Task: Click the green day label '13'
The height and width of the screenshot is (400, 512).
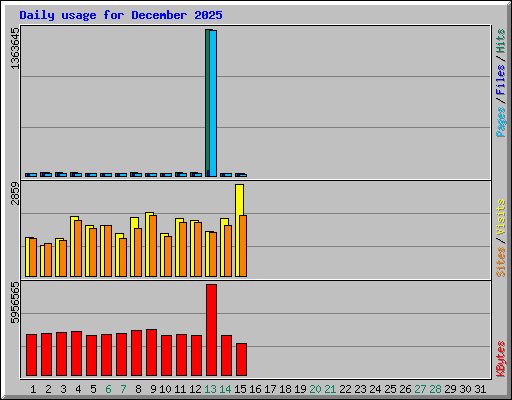Action: coord(210,389)
